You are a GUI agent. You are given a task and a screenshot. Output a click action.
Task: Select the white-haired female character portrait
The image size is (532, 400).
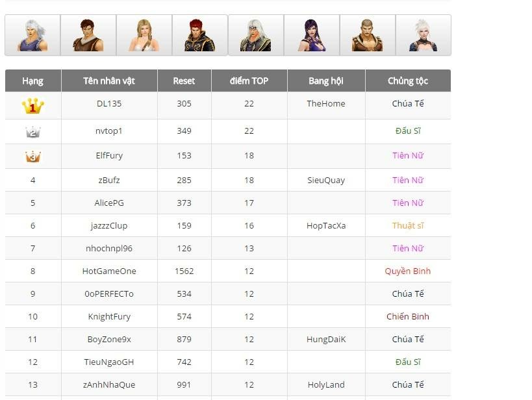point(423,36)
